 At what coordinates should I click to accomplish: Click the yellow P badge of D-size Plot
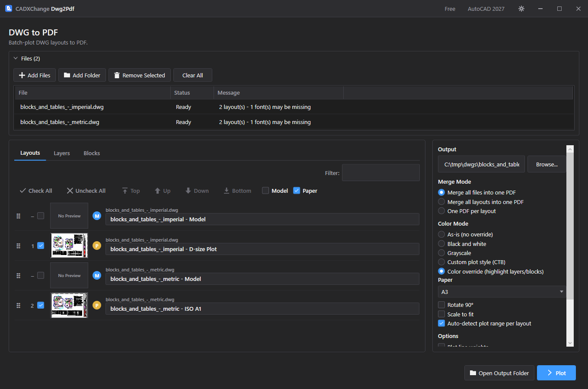coord(97,246)
